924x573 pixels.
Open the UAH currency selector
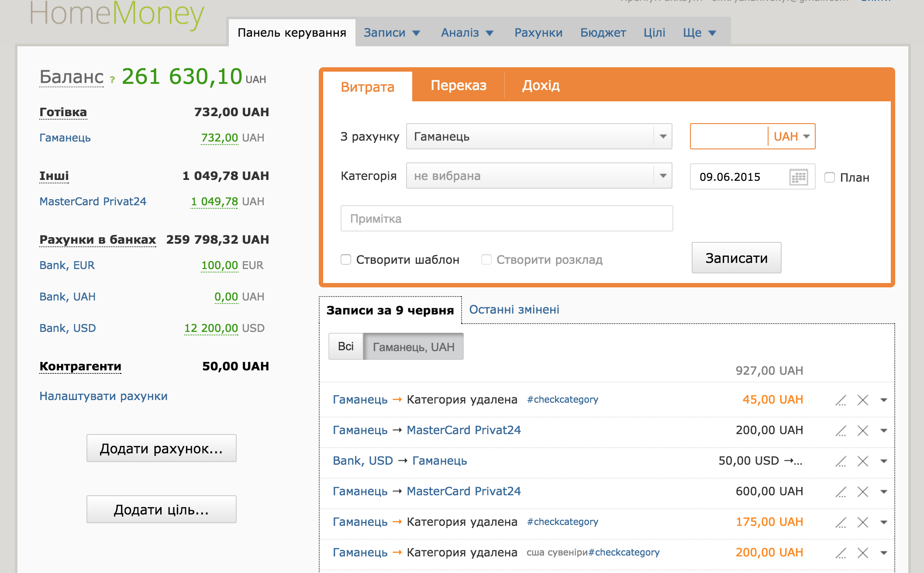click(x=791, y=136)
